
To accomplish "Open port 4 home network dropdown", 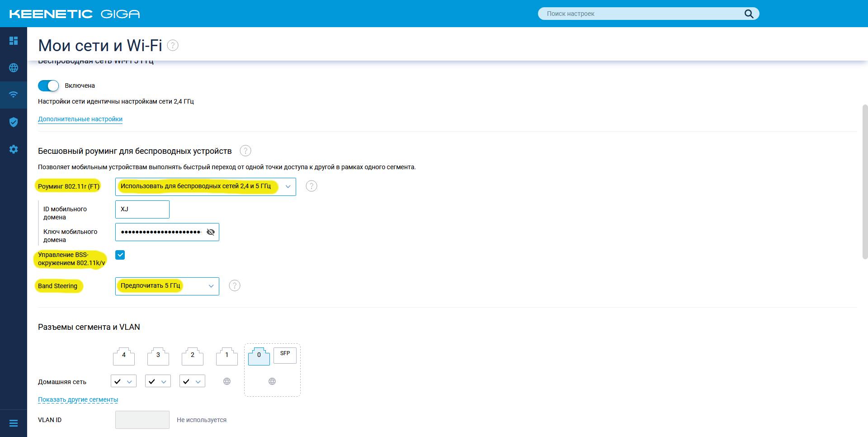I will click(x=123, y=381).
